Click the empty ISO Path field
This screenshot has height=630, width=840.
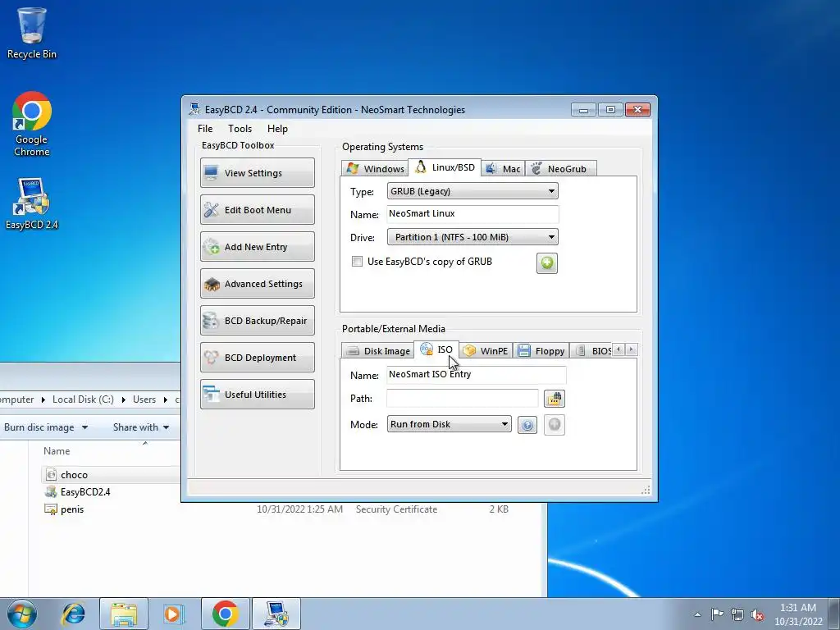(x=463, y=398)
